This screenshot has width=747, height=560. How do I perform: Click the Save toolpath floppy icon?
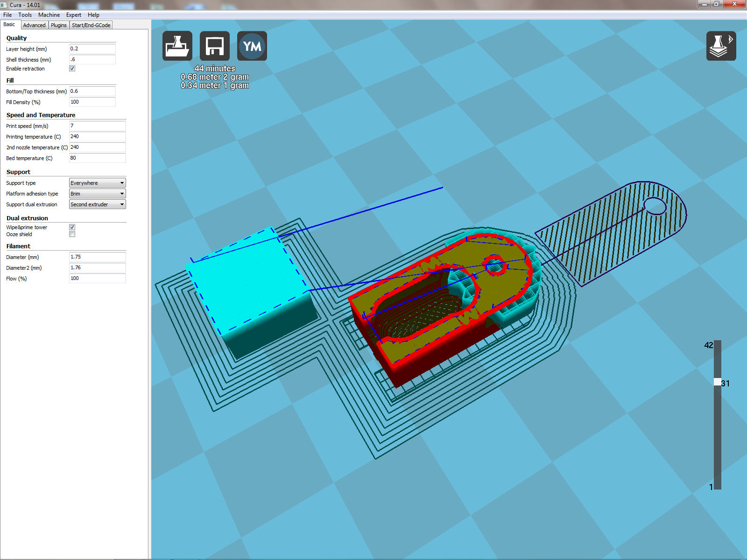(214, 46)
